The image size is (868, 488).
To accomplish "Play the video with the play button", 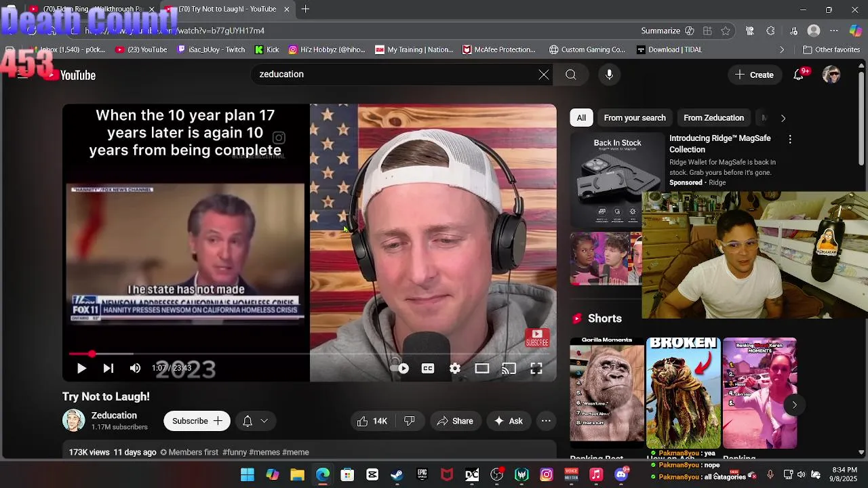I will tap(81, 368).
